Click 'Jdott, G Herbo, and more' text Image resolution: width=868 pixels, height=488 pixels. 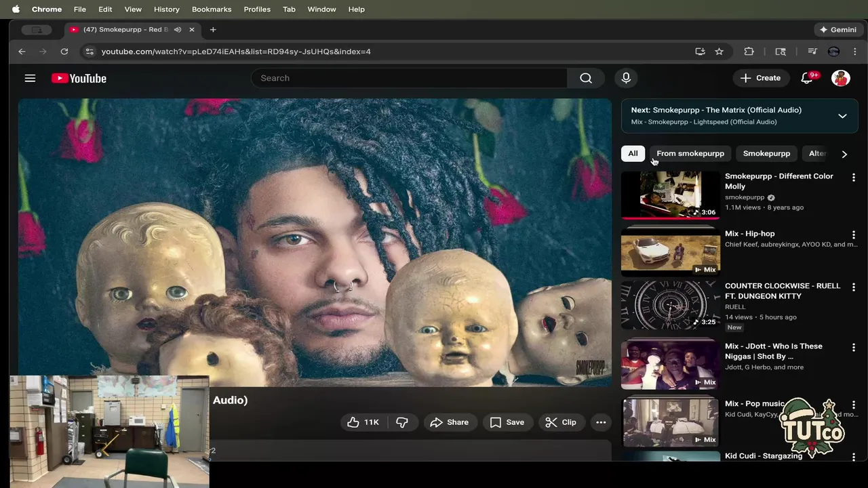click(764, 367)
